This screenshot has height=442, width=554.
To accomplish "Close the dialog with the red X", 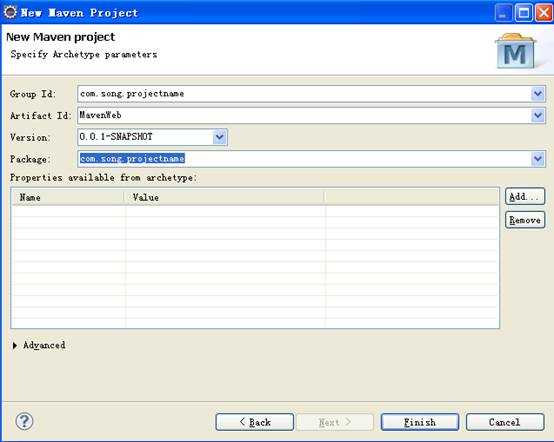I will 544,13.
